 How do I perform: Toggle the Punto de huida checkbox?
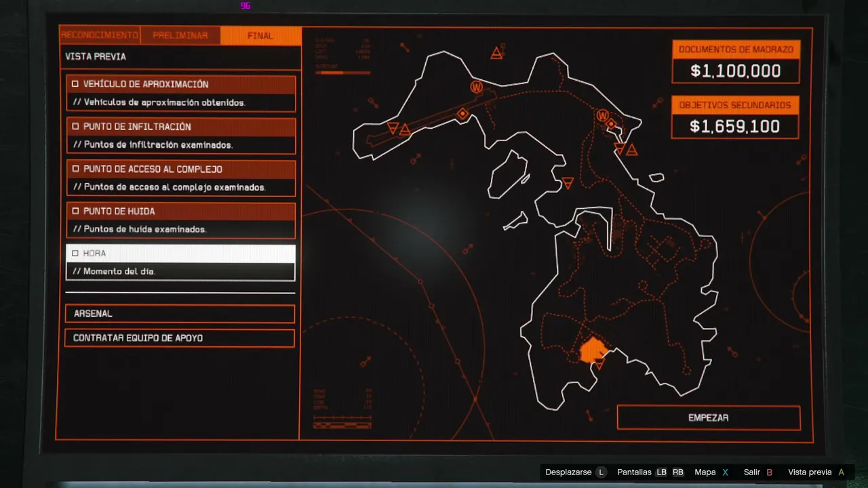coord(75,211)
